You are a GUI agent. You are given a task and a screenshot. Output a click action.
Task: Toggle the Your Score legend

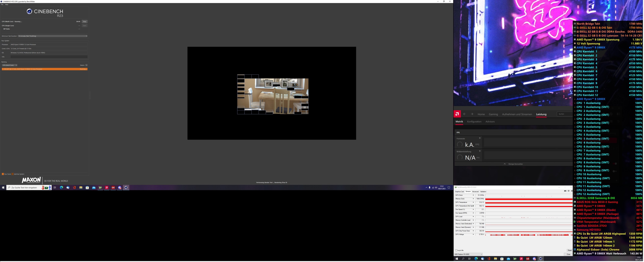pyautogui.click(x=8, y=174)
